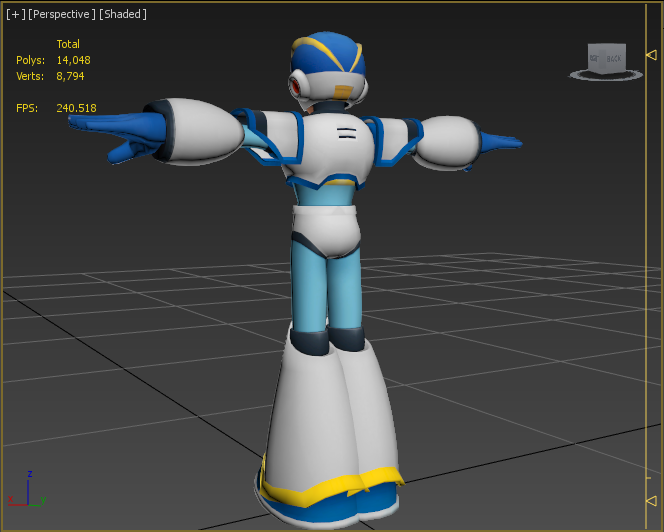
Task: Click the FPS value 240.518
Action: coord(76,108)
